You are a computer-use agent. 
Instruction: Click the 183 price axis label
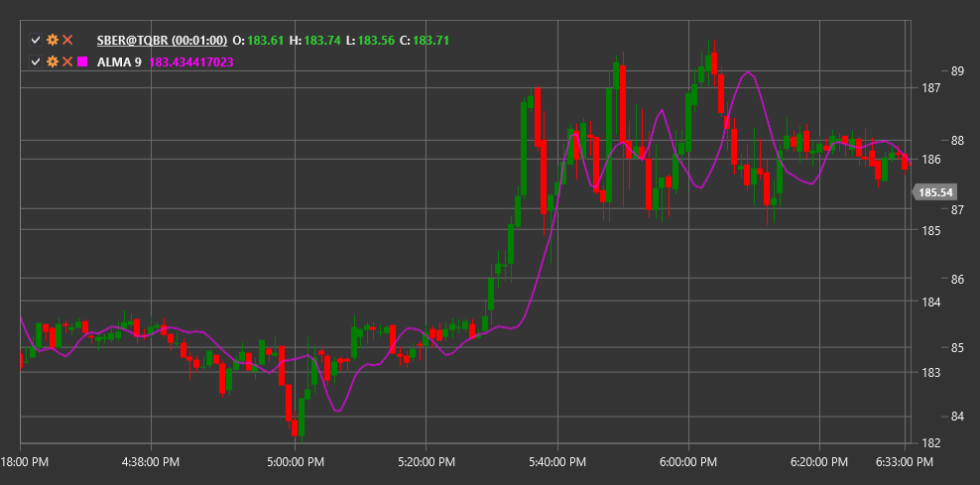(932, 373)
